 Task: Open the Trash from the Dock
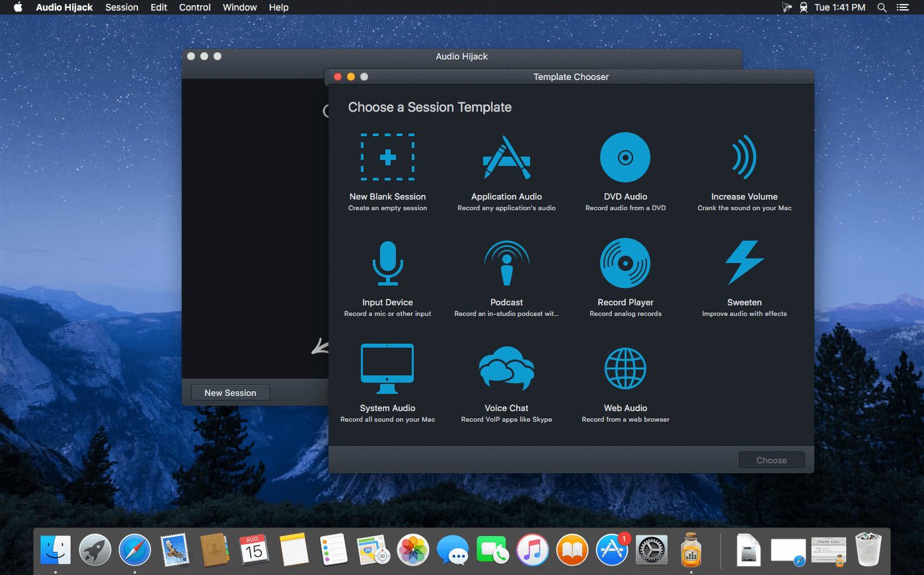click(x=868, y=549)
